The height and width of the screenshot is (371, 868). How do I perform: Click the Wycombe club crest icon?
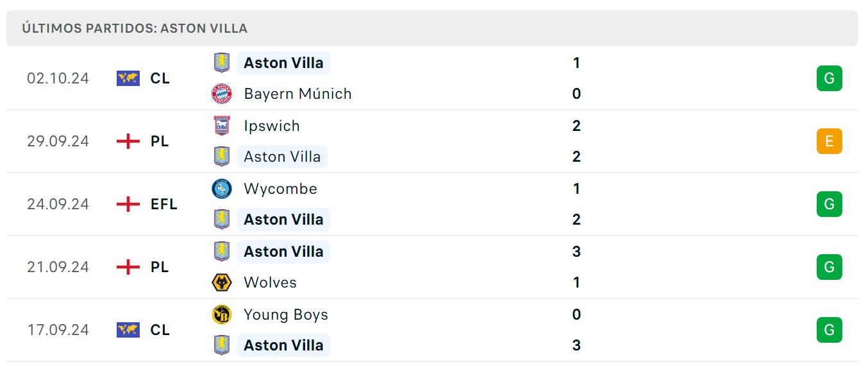pyautogui.click(x=222, y=189)
